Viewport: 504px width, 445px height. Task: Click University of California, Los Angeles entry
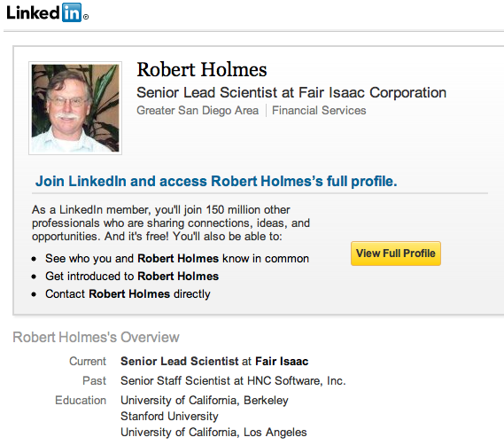pos(213,432)
